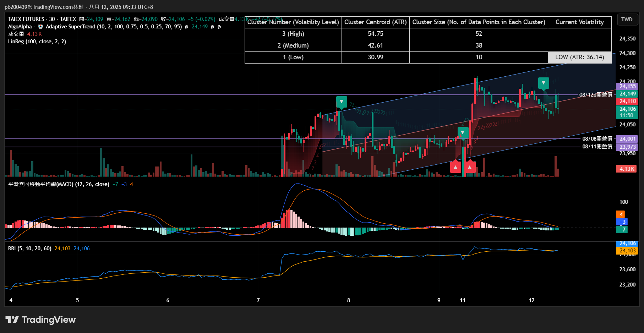Click the '2 (Medium)' cluster cell
This screenshot has height=333, width=644.
coord(293,45)
